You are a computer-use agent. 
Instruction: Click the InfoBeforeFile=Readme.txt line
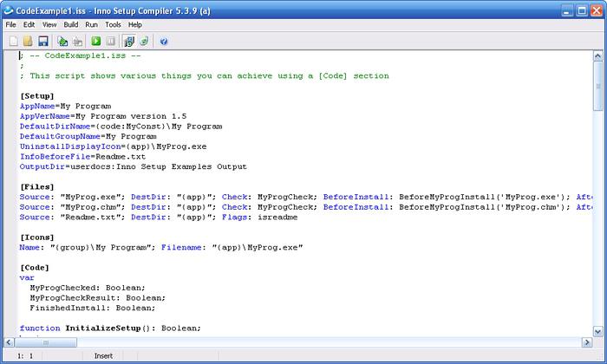tap(83, 157)
